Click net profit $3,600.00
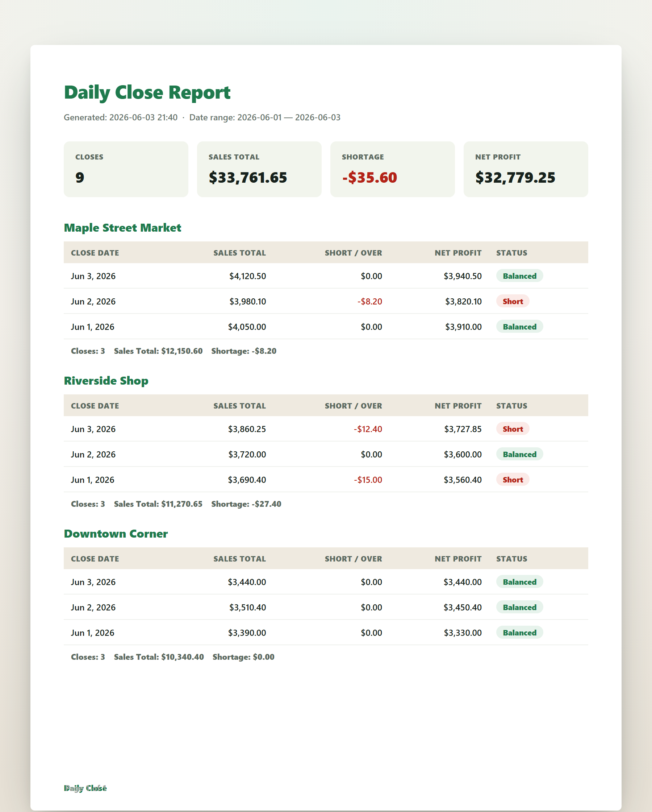Viewport: 652px width, 812px height. (x=462, y=455)
